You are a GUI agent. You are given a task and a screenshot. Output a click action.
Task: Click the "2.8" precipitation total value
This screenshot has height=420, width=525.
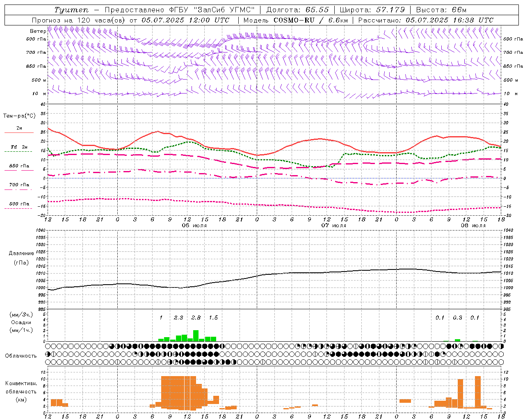click(196, 317)
